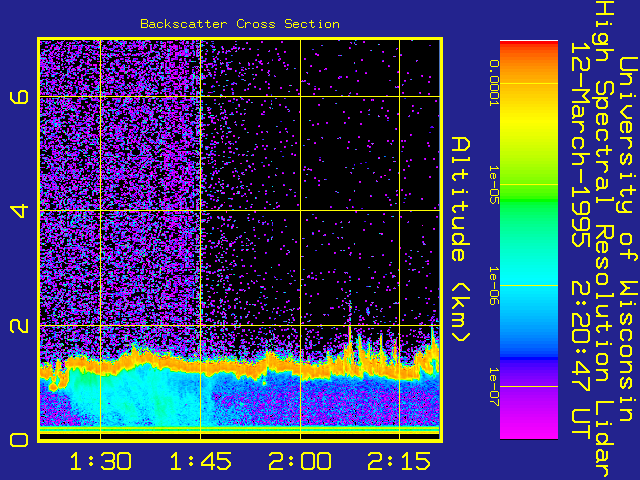Click the 1e-05 colorbar label
Image resolution: width=640 pixels, height=480 pixels.
494,184
